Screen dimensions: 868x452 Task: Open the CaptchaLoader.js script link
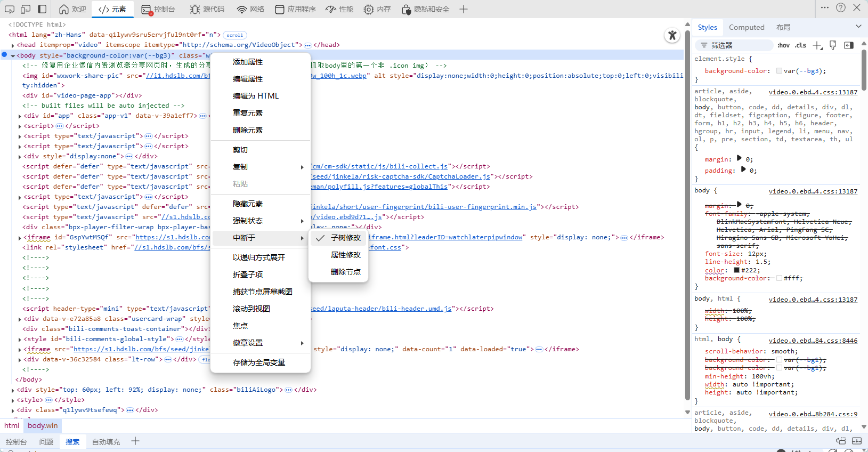401,176
